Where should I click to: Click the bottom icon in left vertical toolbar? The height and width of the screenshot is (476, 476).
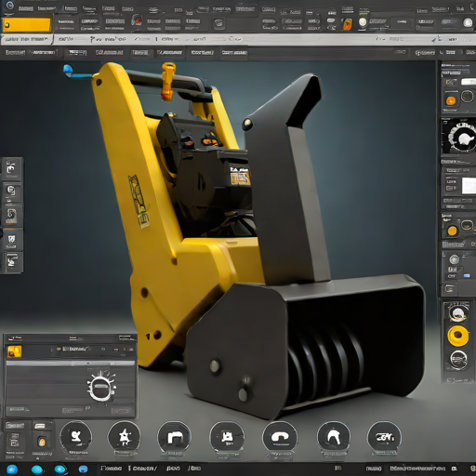point(11,262)
